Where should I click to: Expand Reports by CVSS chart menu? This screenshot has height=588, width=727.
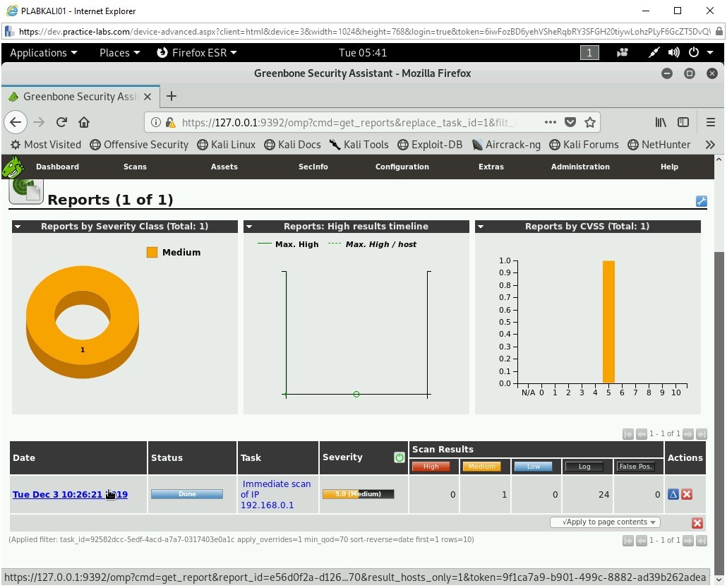point(481,227)
